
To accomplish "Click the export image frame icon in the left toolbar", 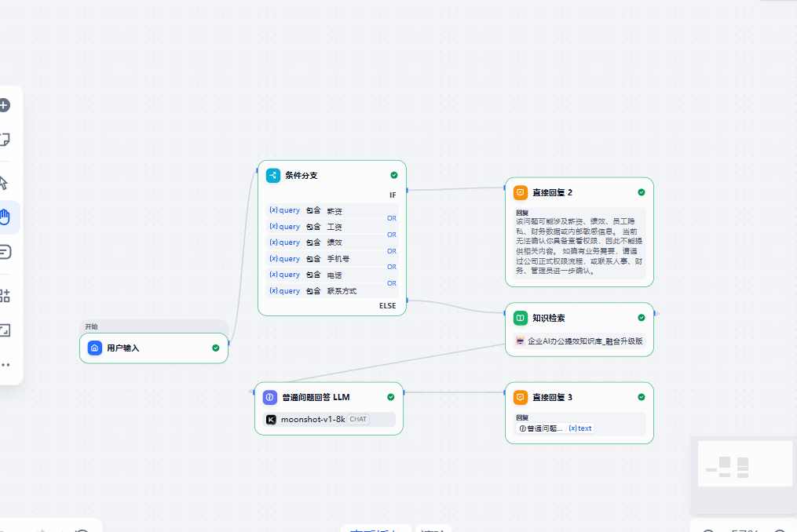I will (x=5, y=330).
